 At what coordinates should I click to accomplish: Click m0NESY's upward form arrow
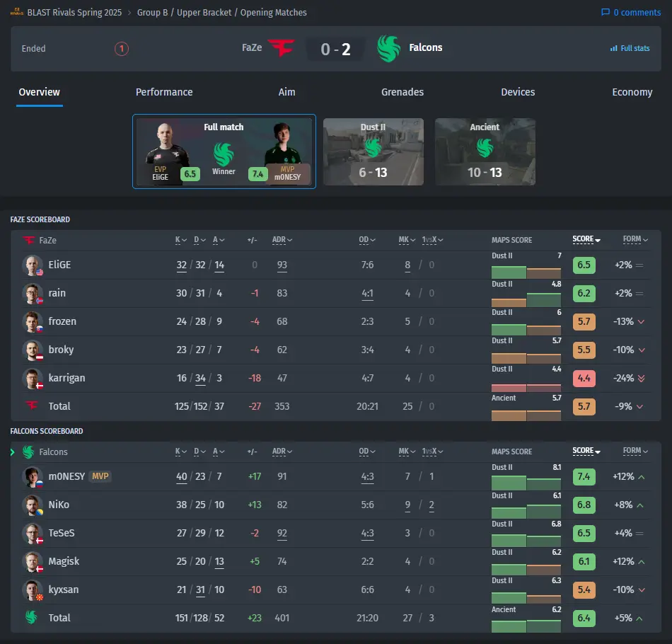[641, 477]
